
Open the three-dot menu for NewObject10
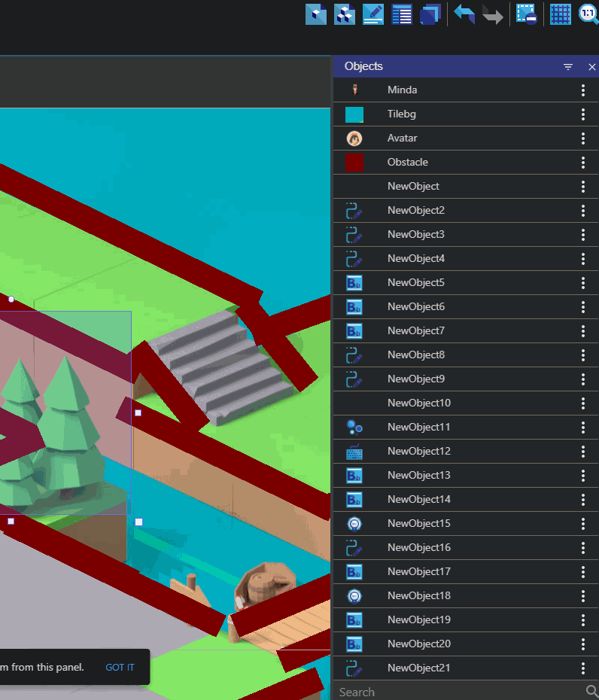(583, 403)
